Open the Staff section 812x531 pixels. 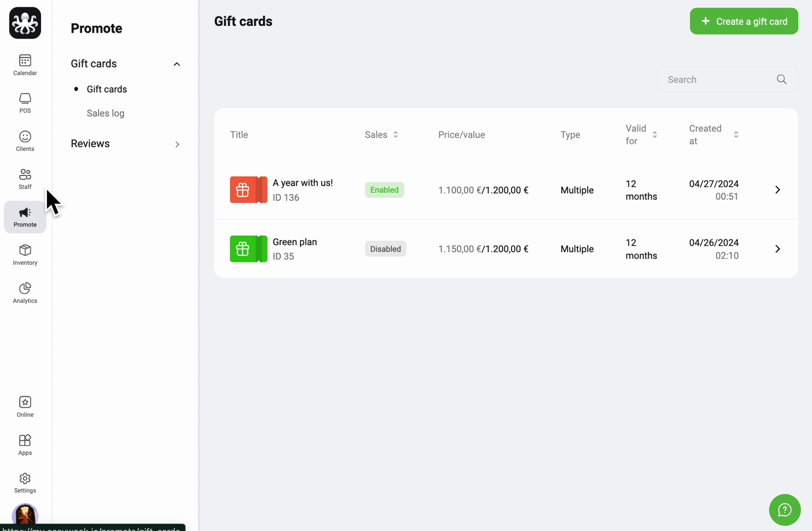point(25,179)
